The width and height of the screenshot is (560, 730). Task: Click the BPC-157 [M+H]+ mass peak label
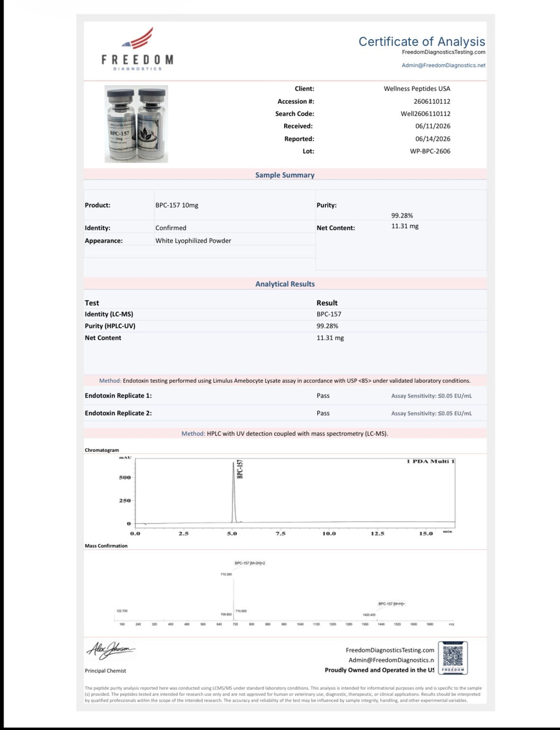(391, 604)
